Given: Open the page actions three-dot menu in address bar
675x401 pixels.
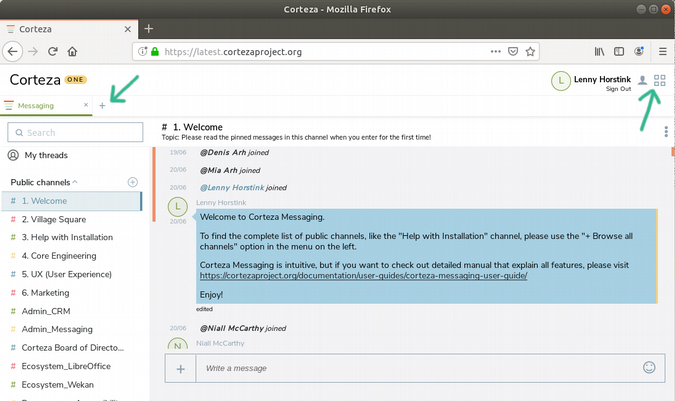Looking at the screenshot, I should [495, 51].
